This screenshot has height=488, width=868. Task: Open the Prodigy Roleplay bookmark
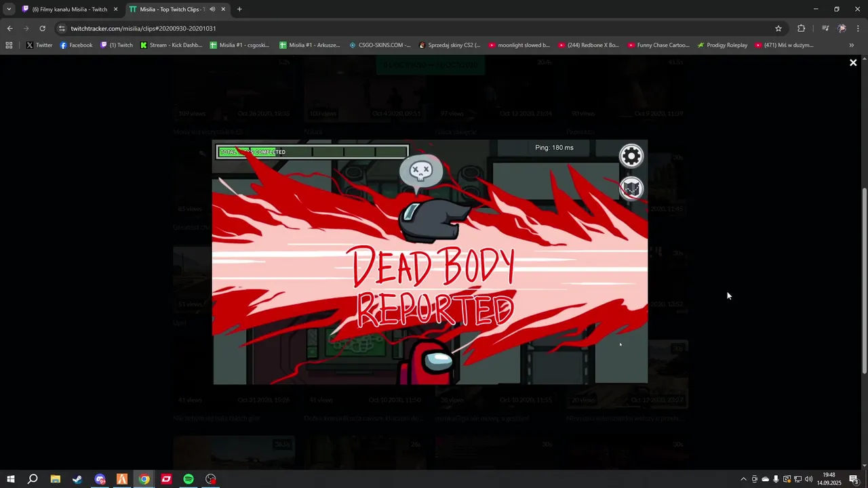click(723, 45)
